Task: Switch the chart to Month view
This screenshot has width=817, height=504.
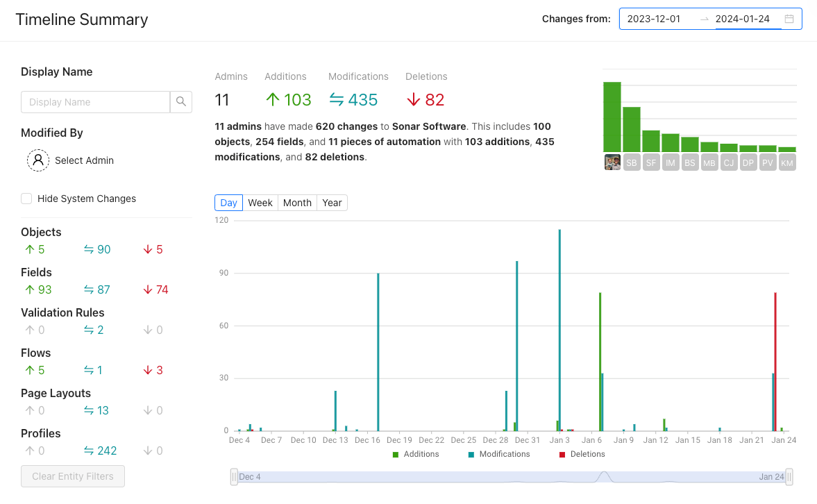Action: click(297, 203)
